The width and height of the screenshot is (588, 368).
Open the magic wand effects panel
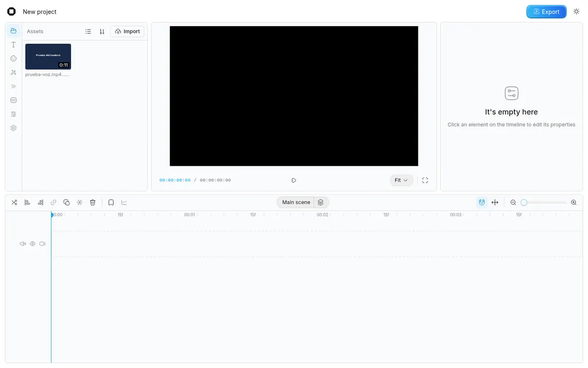click(x=14, y=73)
